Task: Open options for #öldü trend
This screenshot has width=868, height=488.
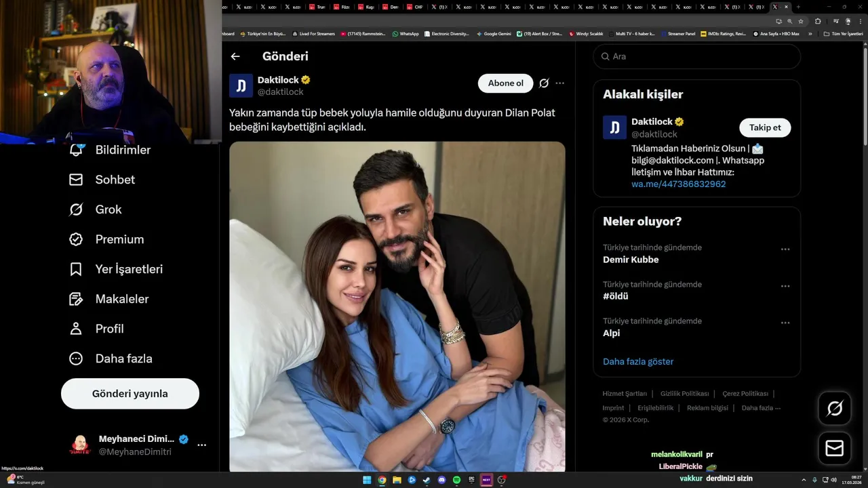Action: click(x=785, y=286)
